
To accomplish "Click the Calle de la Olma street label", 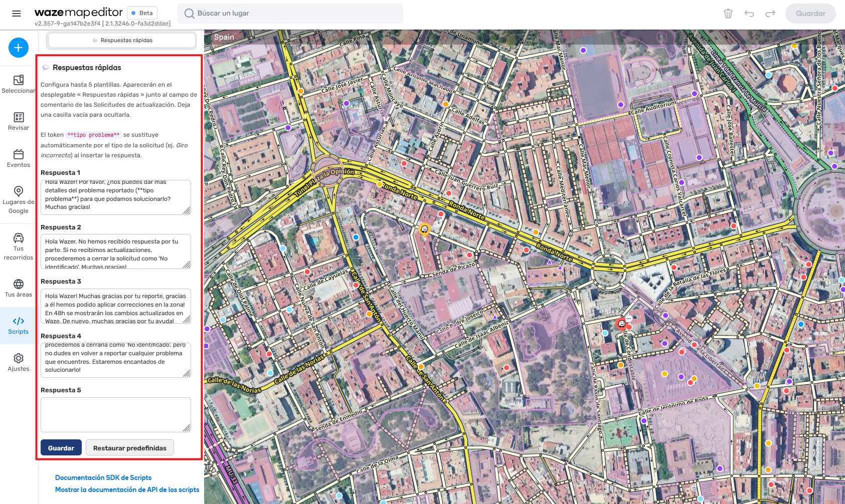I will (x=377, y=464).
